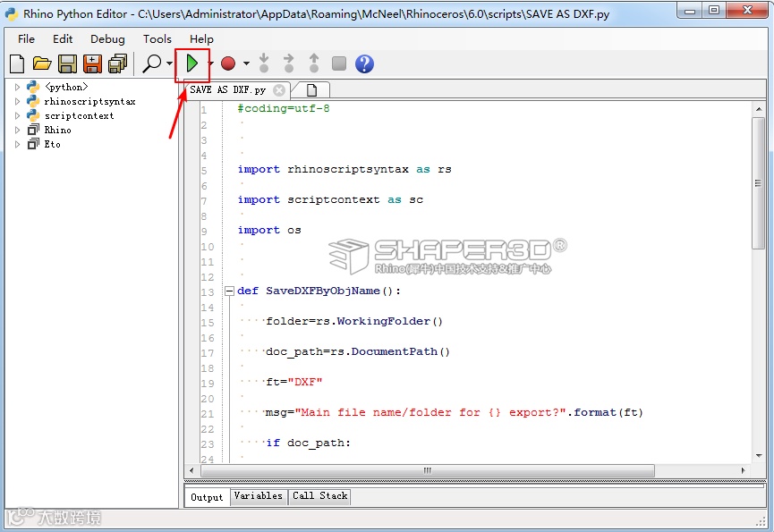Click the vertical scrollbar thumb in editor
This screenshot has width=774, height=532.
(758, 183)
